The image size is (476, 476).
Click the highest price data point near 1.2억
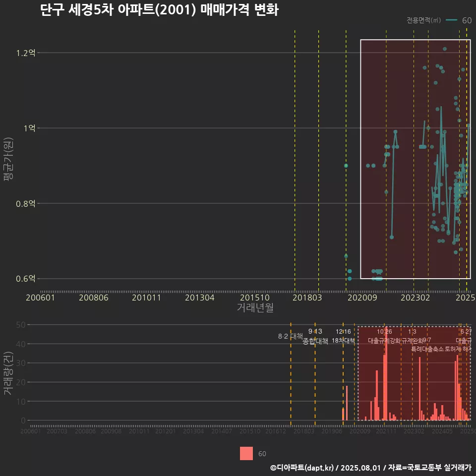tap(444, 49)
